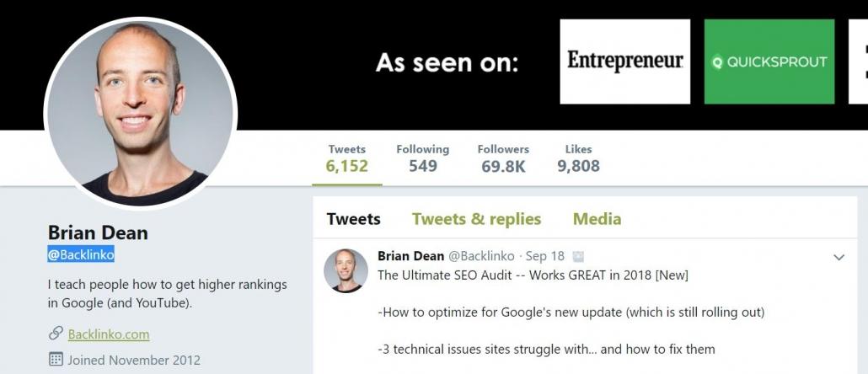Click the small icon after Sep 18
Viewport: 868px width, 374px height.
[x=578, y=256]
